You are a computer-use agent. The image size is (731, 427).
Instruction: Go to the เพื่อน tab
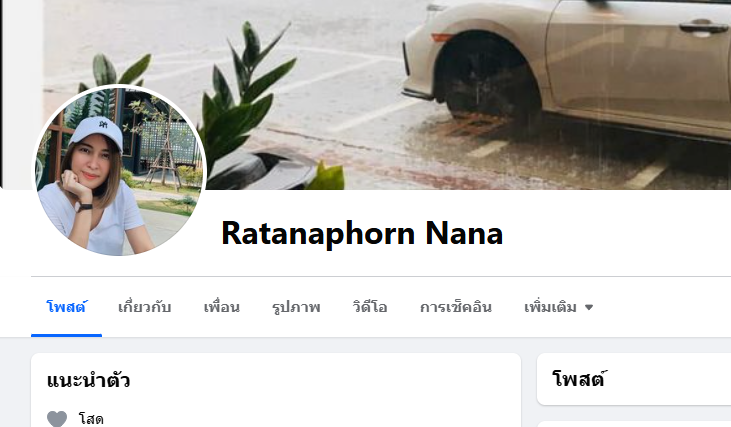(221, 307)
